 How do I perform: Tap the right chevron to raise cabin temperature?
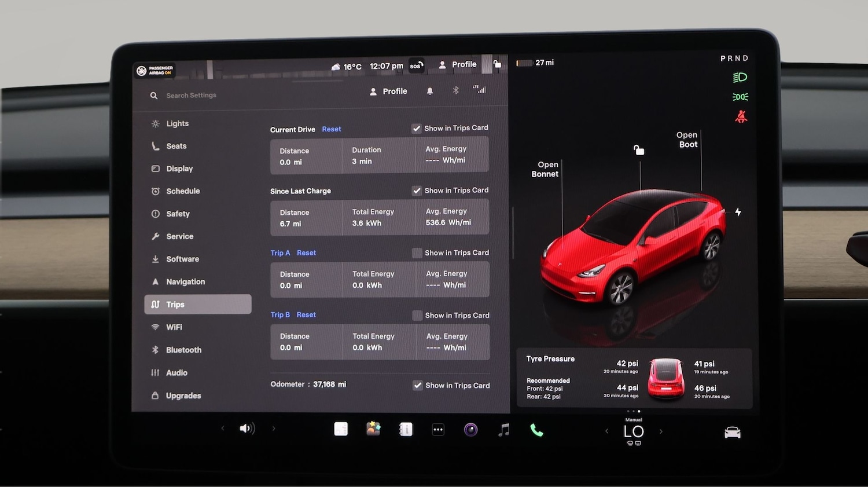coord(661,431)
